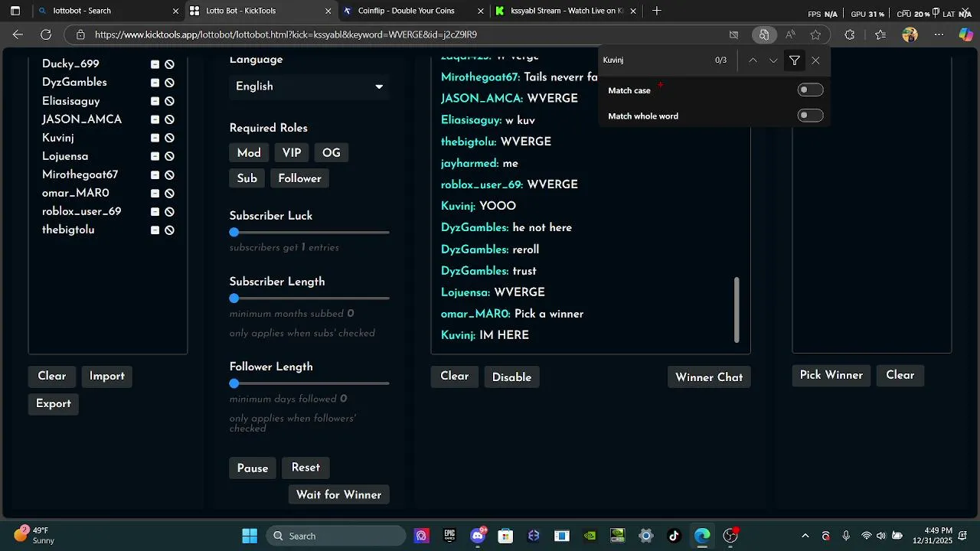Ban omar_MAR0 using the block icon
This screenshot has width=980, height=551.
tap(169, 194)
